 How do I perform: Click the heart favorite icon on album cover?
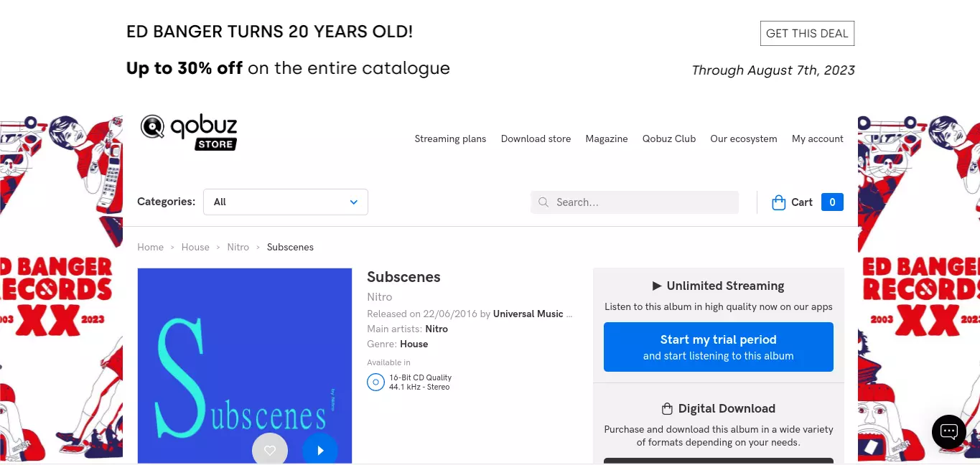pos(270,450)
